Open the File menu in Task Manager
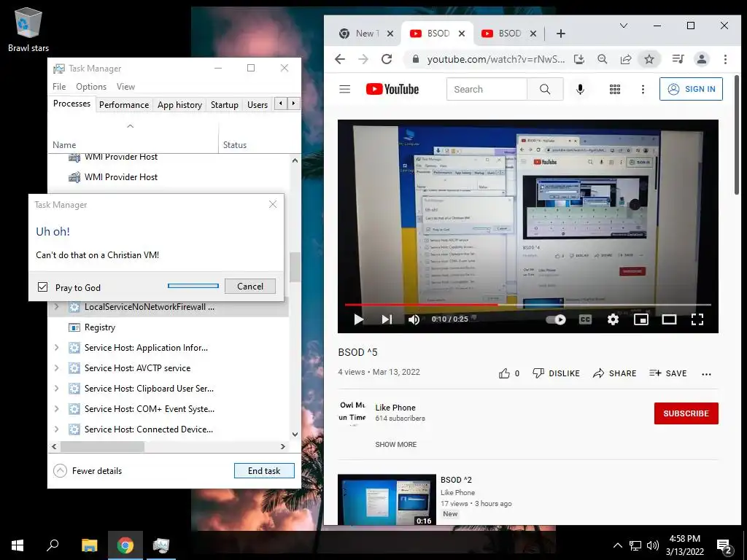Image resolution: width=747 pixels, height=560 pixels. pyautogui.click(x=59, y=87)
